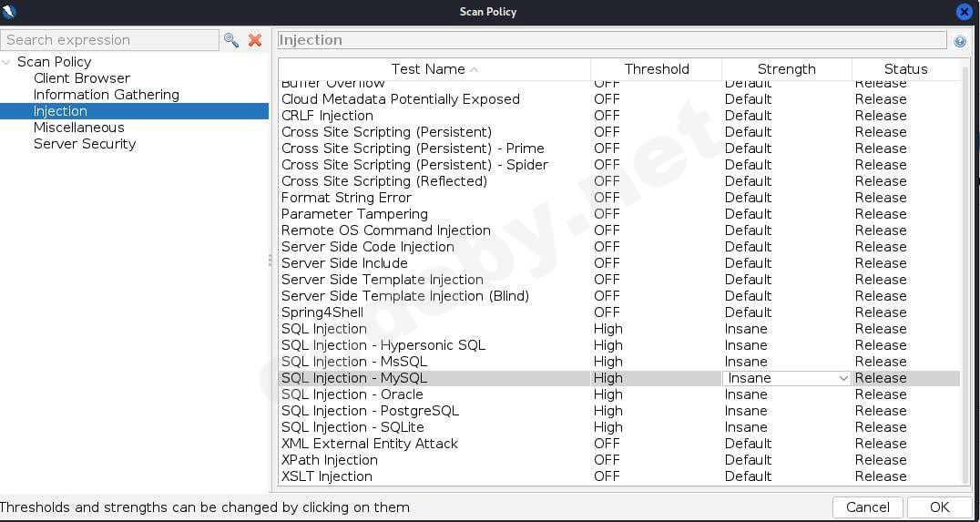Image resolution: width=980 pixels, height=522 pixels.
Task: Click the search magnifier icon
Action: coord(231,40)
